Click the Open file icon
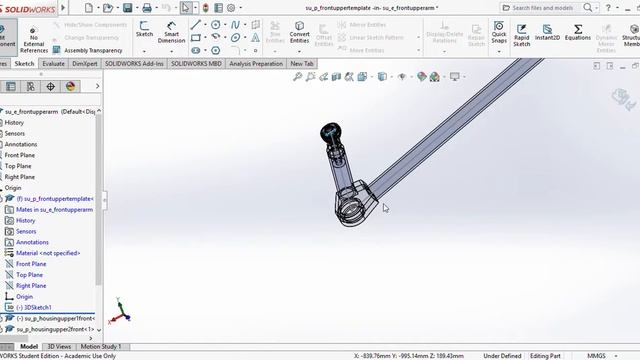640x360 pixels. coord(108,8)
